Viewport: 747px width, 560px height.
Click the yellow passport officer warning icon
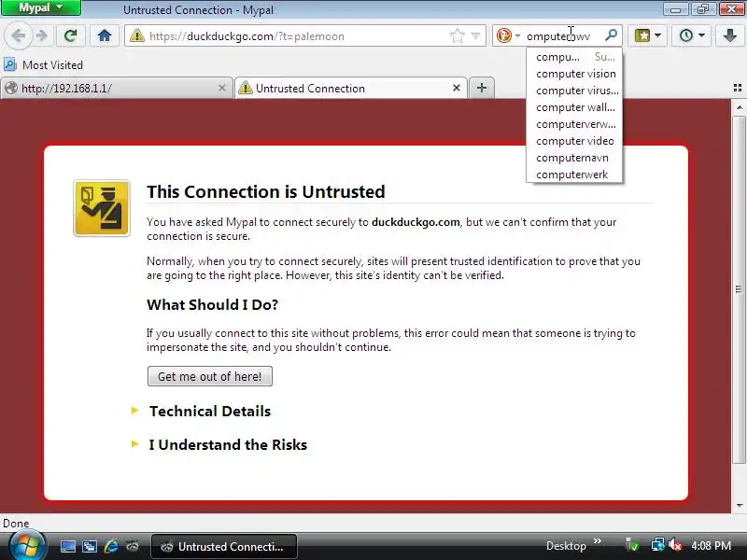[102, 208]
